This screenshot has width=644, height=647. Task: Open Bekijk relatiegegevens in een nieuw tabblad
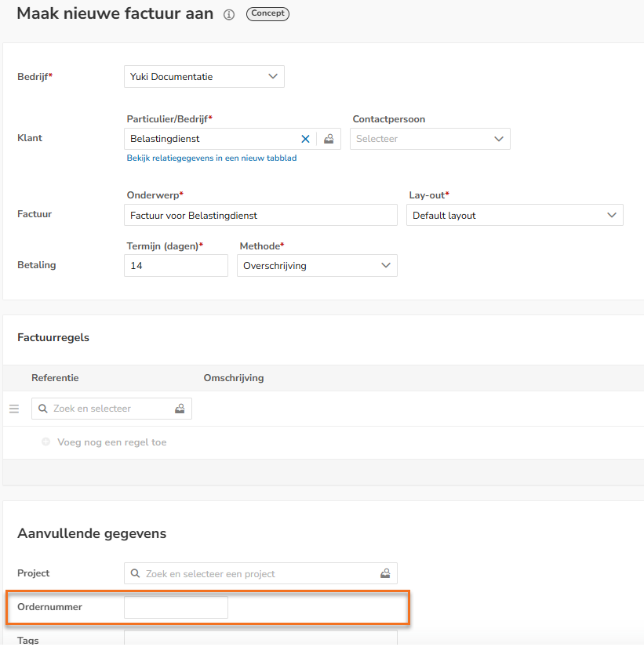tap(211, 158)
